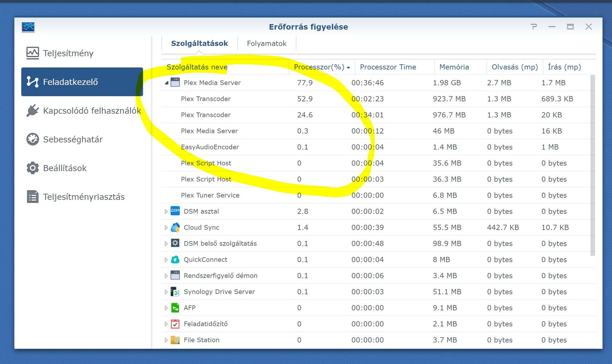Open the Sebességhatár section

[x=82, y=139]
